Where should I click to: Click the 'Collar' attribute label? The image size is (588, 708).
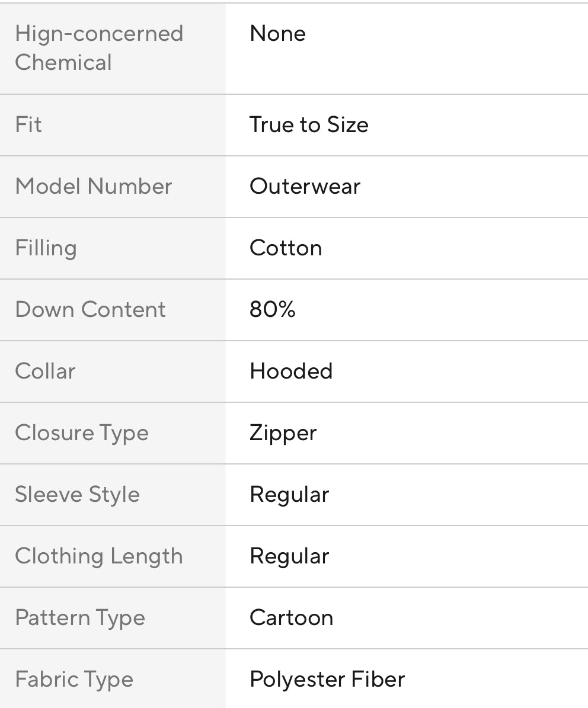[x=45, y=371]
